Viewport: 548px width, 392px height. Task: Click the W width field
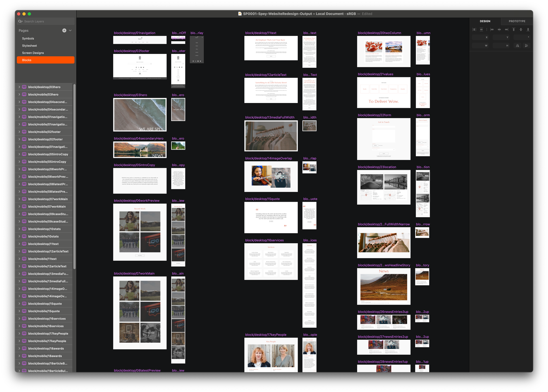(480, 45)
